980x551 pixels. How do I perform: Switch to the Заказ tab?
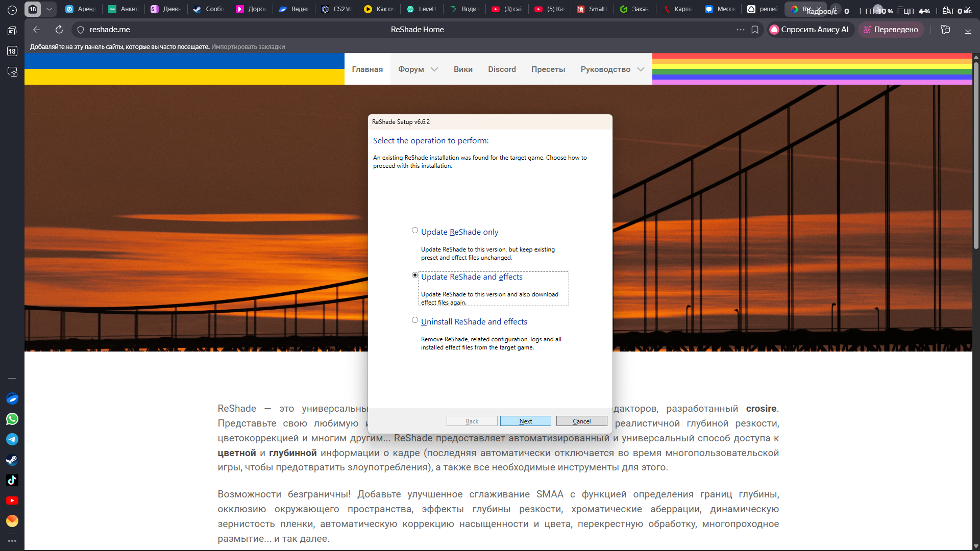(x=634, y=9)
